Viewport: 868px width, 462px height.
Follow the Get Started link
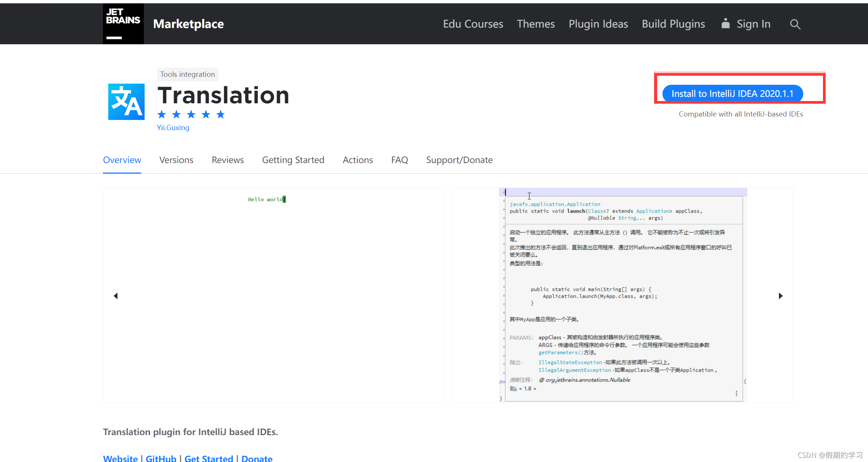click(209, 458)
